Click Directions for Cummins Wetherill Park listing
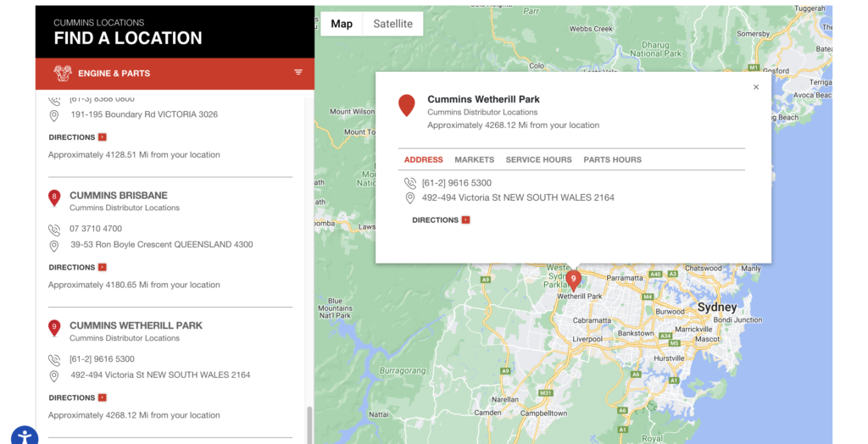 coord(72,397)
